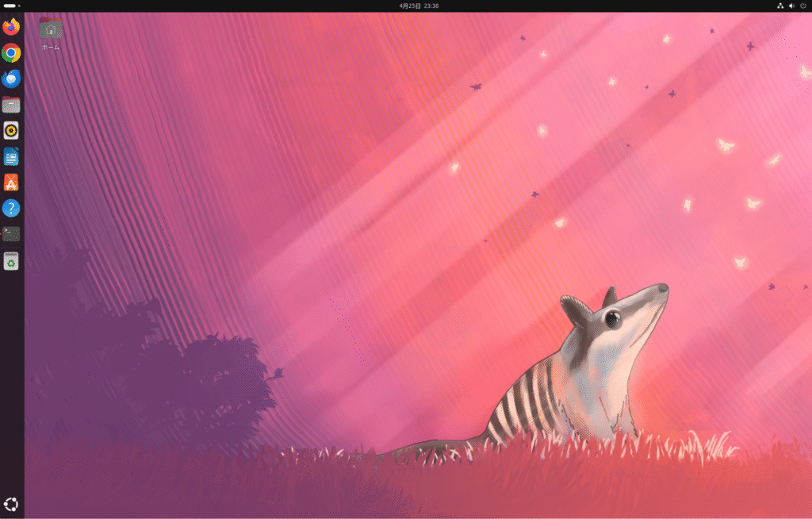Image resolution: width=812 pixels, height=519 pixels.
Task: Show all applications via Ubuntu logo
Action: [x=11, y=504]
